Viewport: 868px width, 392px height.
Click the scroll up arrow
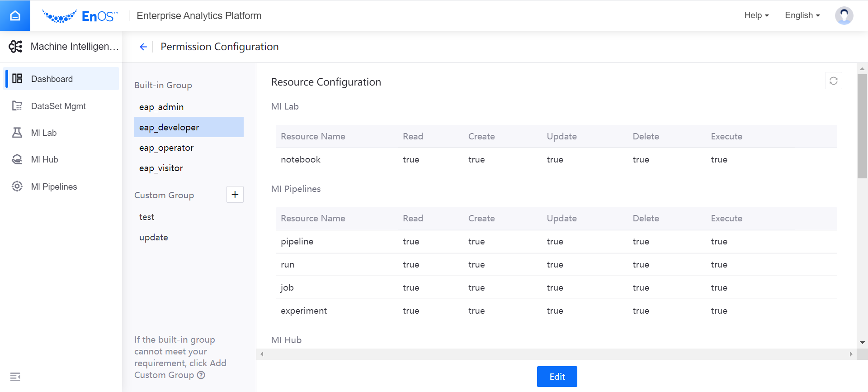(x=862, y=69)
